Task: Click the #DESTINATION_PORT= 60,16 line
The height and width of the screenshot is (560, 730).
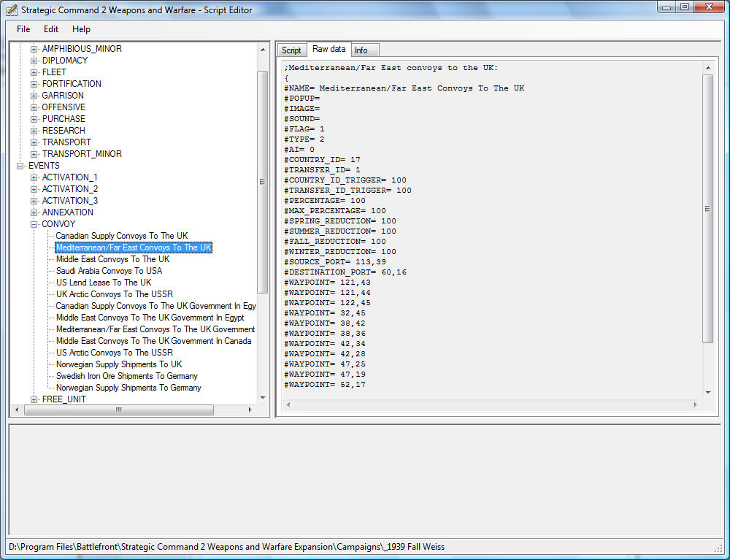Action: (345, 272)
